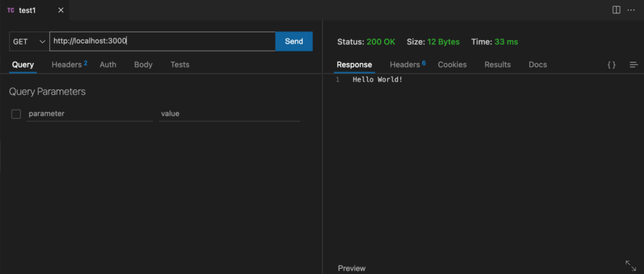Go to the Tests tab

pyautogui.click(x=179, y=64)
